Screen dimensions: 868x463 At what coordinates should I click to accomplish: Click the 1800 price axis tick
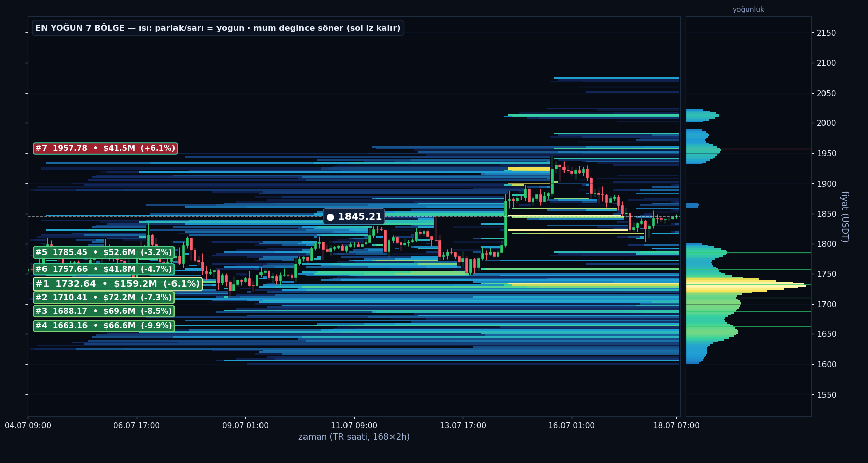827,244
